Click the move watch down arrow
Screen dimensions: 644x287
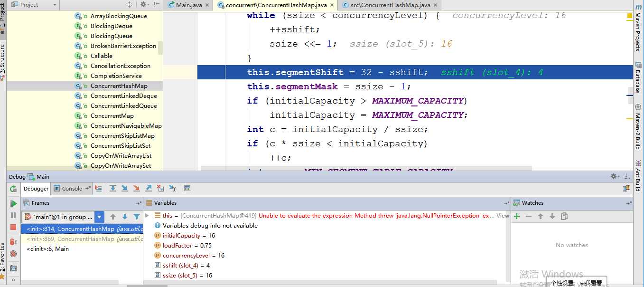tap(552, 216)
